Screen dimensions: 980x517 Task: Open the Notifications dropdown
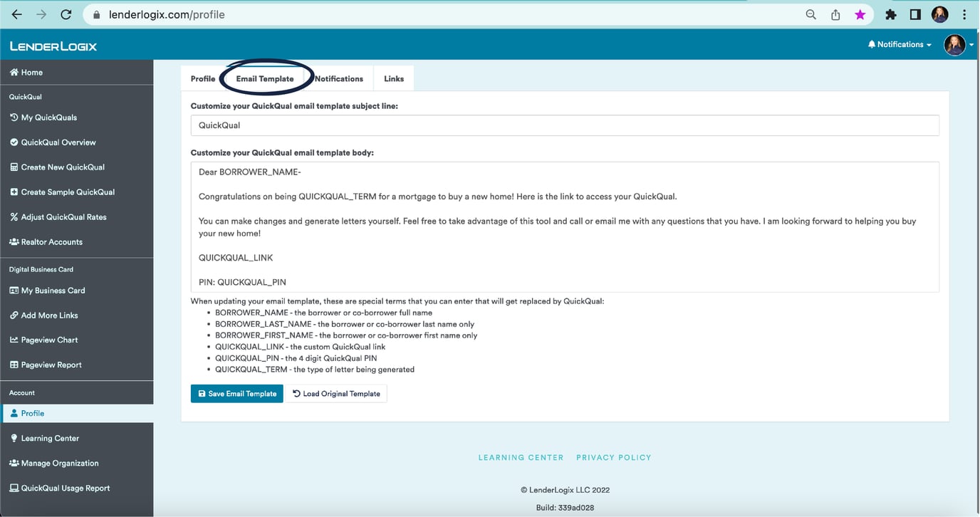(899, 43)
